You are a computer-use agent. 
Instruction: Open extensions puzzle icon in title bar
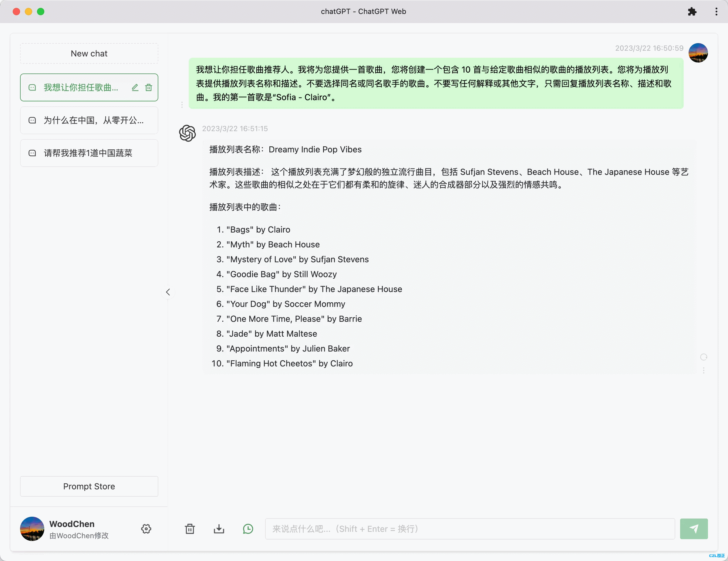(692, 11)
